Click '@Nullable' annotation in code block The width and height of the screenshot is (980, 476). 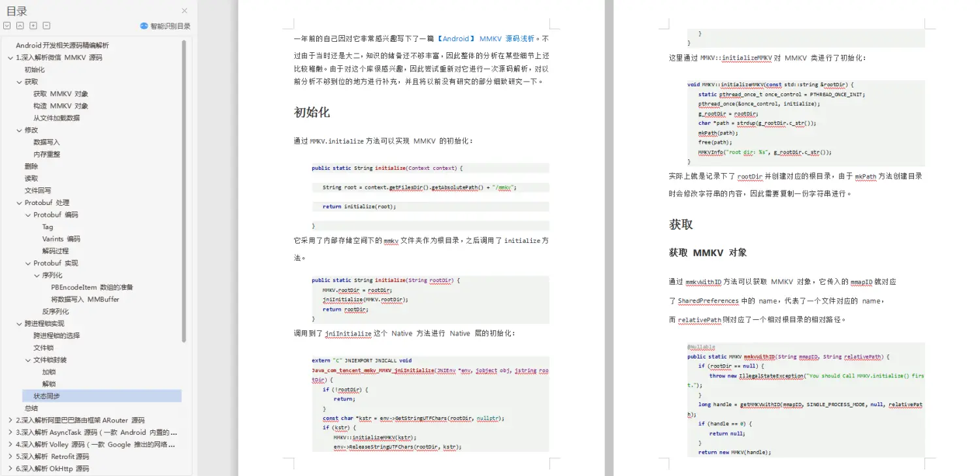[701, 347]
